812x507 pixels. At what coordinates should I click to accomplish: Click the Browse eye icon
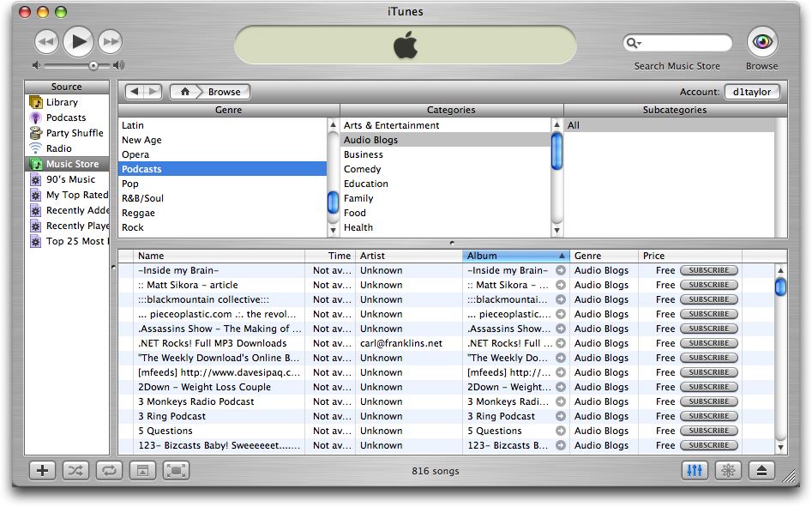(x=761, y=41)
